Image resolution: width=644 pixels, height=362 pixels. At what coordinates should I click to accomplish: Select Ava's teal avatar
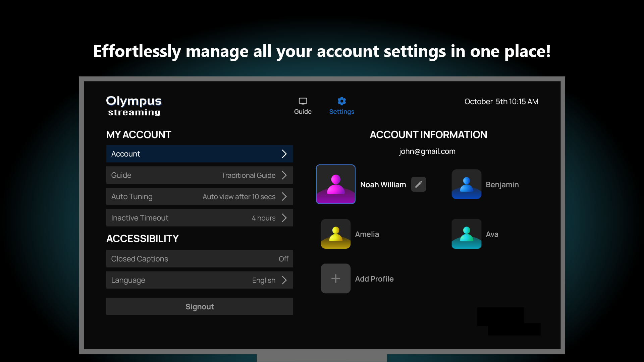click(x=467, y=234)
